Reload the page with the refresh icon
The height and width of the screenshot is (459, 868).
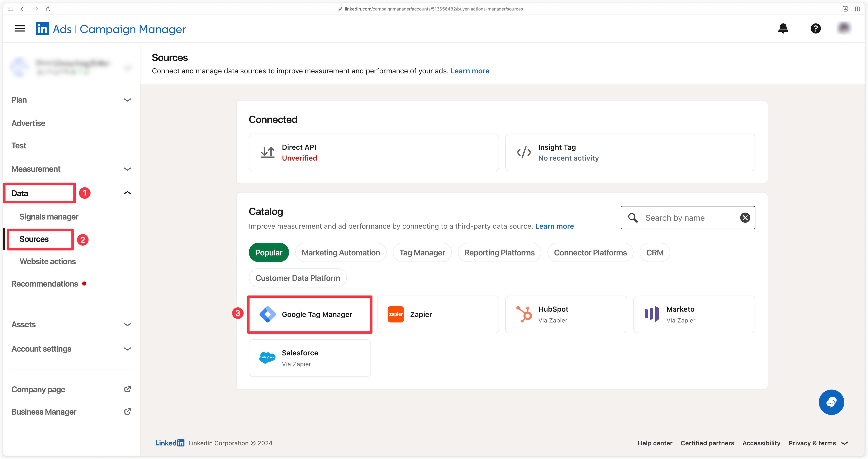pos(48,9)
